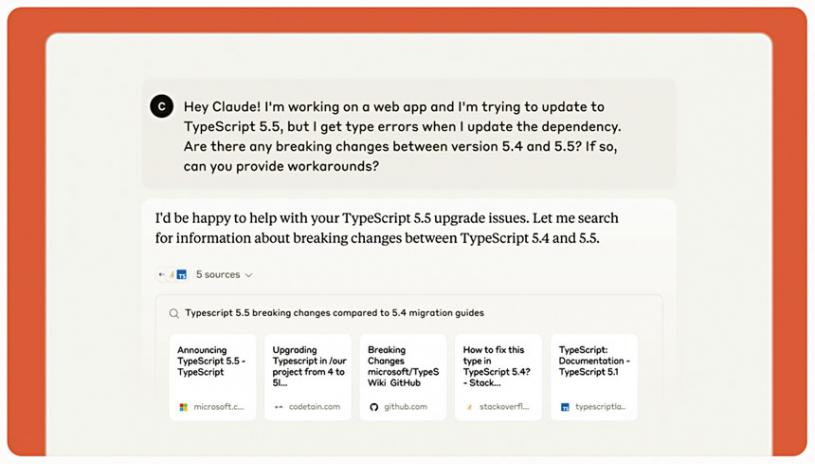Click the user avatar "C" icon
This screenshot has height=464, width=815.
point(162,106)
